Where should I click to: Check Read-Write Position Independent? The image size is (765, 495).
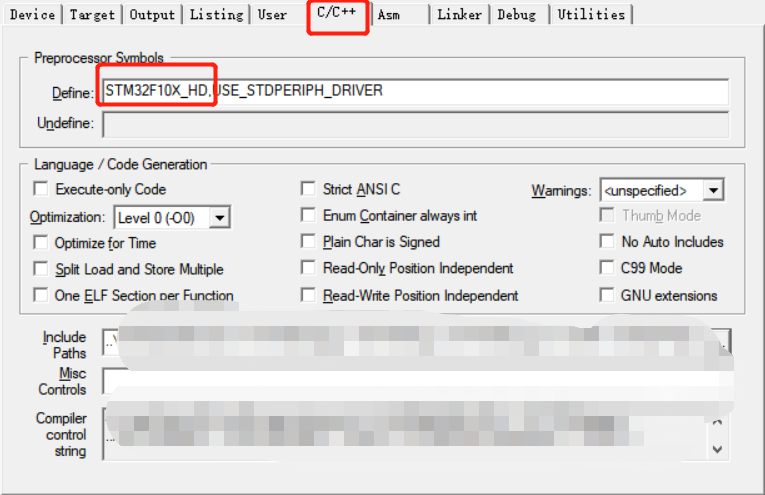click(x=308, y=295)
